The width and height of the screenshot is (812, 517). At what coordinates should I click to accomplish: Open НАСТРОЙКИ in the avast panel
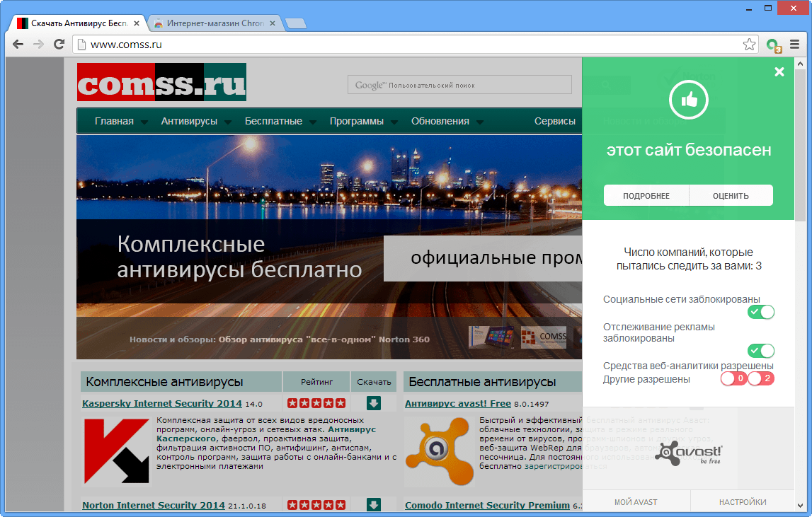(743, 502)
